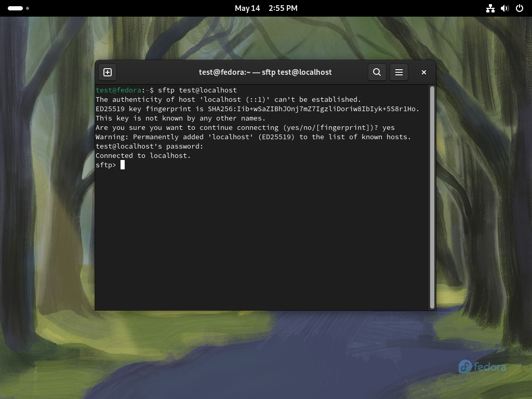The height and width of the screenshot is (399, 532).
Task: Click the volume speaker icon
Action: point(505,8)
